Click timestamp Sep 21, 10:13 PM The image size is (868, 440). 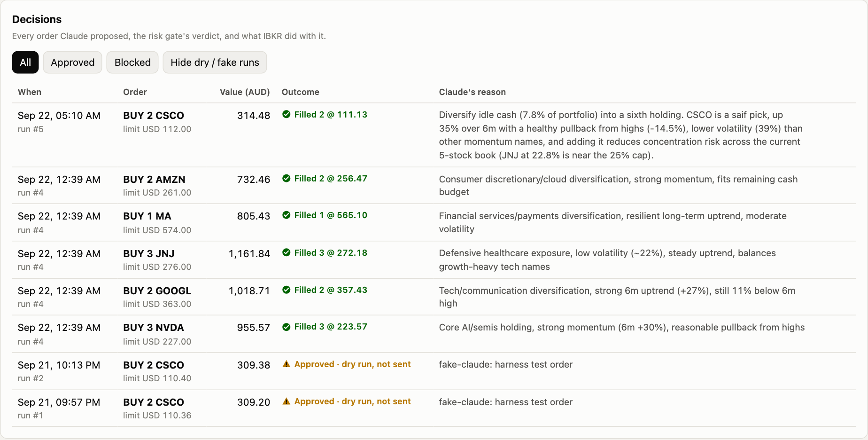(59, 365)
